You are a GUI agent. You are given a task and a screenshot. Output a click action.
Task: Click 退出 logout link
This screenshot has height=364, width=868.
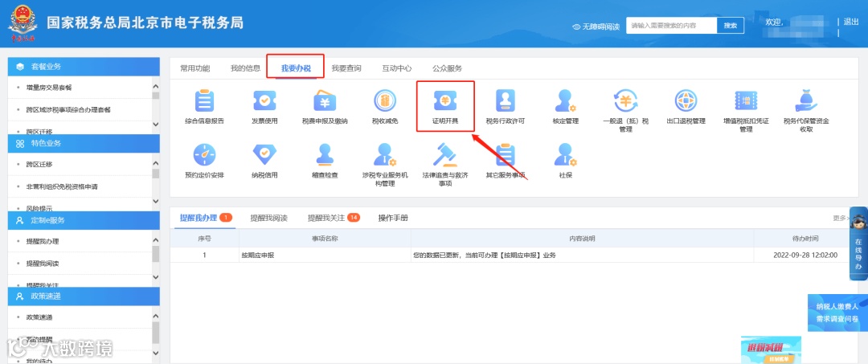click(x=851, y=22)
